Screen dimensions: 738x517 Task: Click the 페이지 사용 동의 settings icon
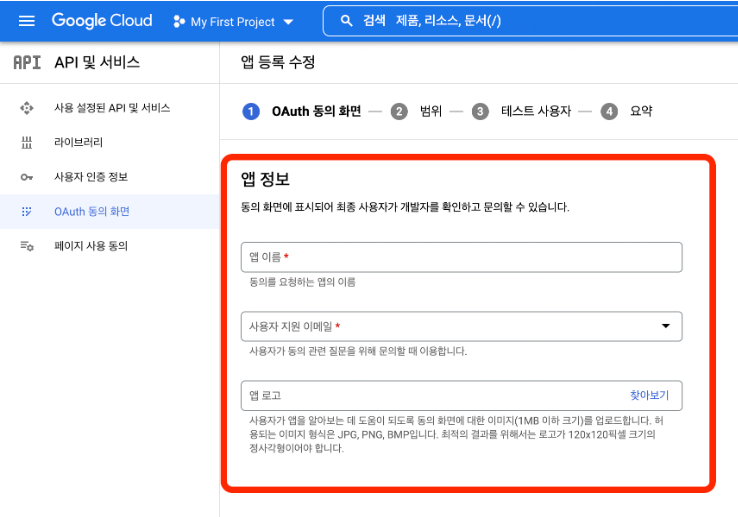(27, 246)
